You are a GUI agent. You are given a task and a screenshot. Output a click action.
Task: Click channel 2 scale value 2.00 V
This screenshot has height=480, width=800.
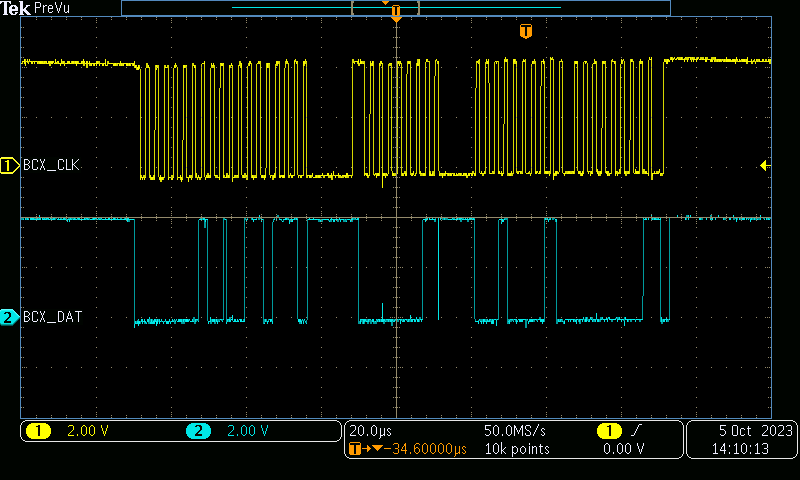[247, 431]
